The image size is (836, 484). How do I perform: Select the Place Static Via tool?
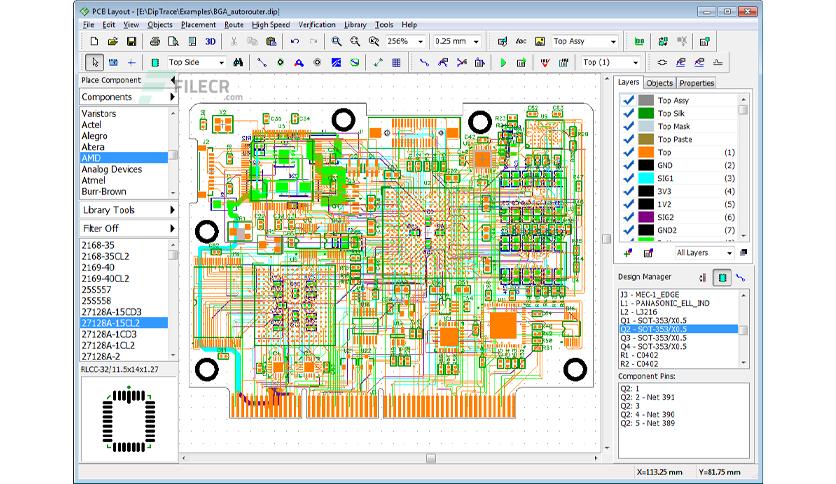280,62
